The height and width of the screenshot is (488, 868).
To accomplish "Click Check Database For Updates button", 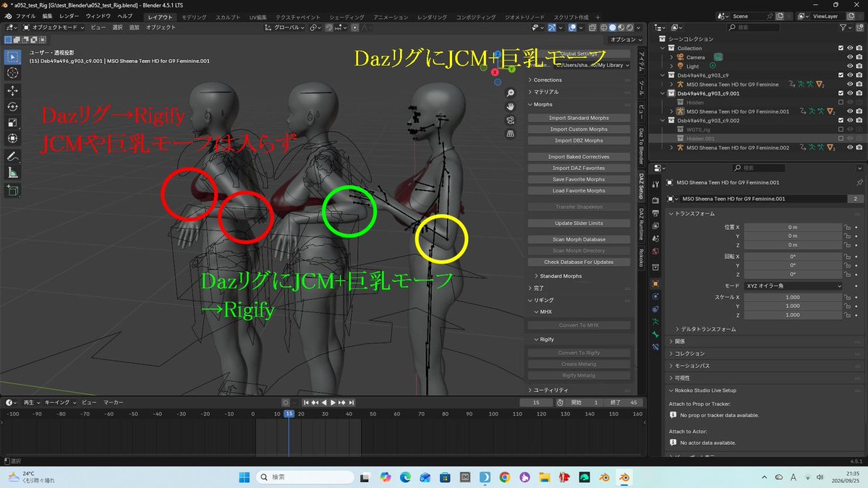I will tap(578, 262).
